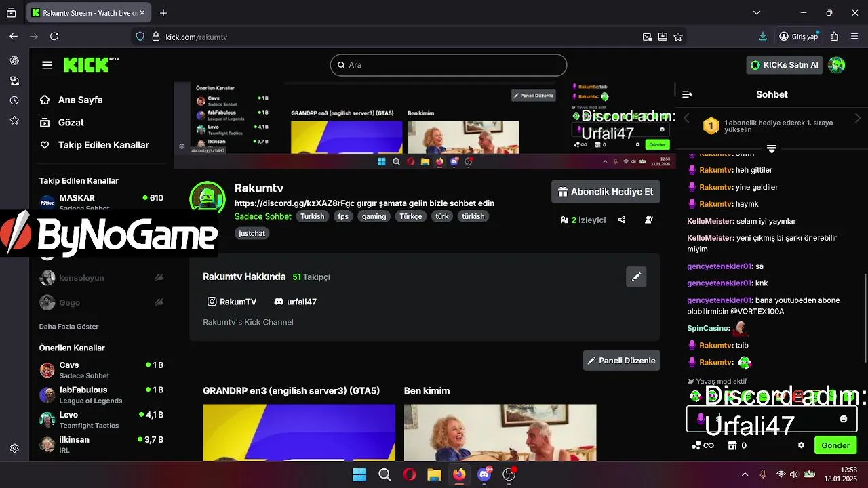
Task: Open Discord from the Windows taskbar
Action: (484, 474)
